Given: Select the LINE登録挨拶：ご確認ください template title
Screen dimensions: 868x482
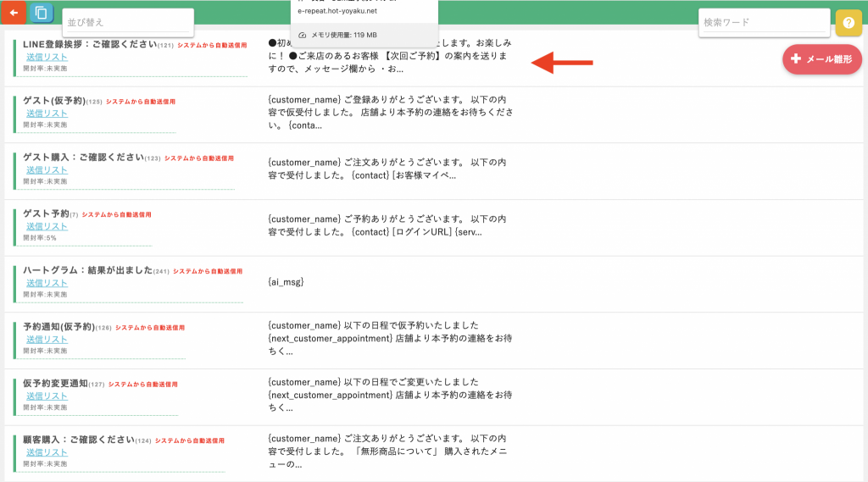Looking at the screenshot, I should (90, 44).
